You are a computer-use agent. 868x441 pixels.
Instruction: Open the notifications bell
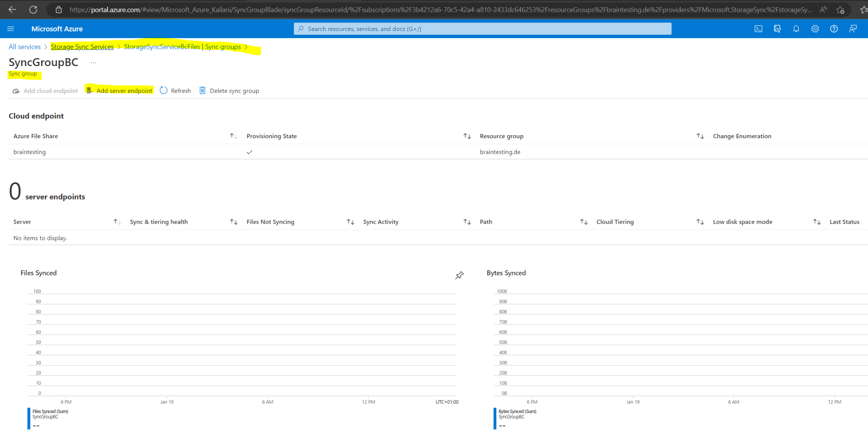point(796,28)
